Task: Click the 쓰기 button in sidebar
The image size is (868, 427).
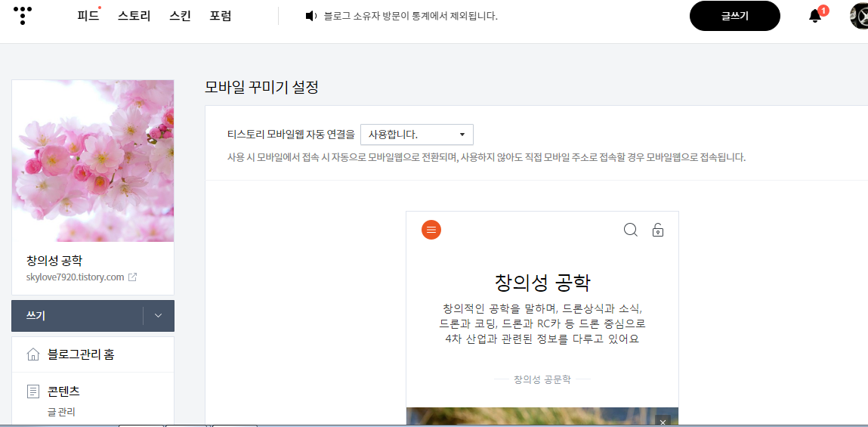Action: [77, 316]
